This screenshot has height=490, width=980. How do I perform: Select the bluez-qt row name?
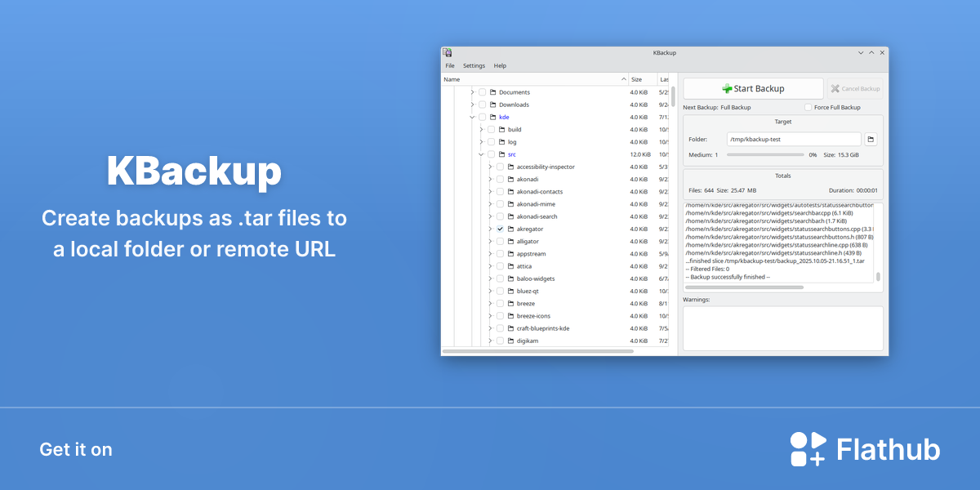528,291
